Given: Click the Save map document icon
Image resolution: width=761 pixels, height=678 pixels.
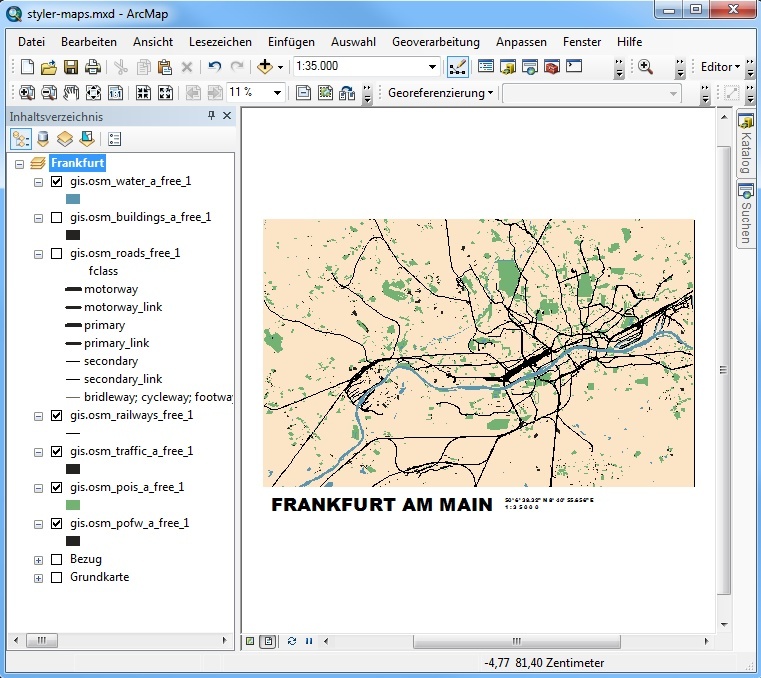Looking at the screenshot, I should coord(70,67).
